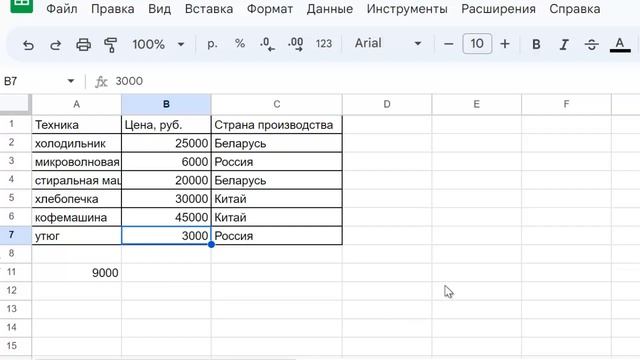Open the Вставка menu
Screen dimensions: 640x360
(209, 9)
